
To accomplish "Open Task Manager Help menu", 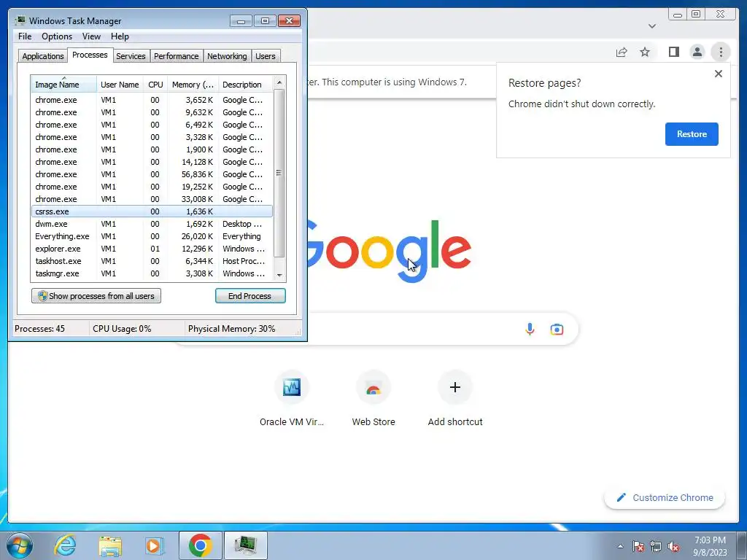I will pyautogui.click(x=120, y=36).
